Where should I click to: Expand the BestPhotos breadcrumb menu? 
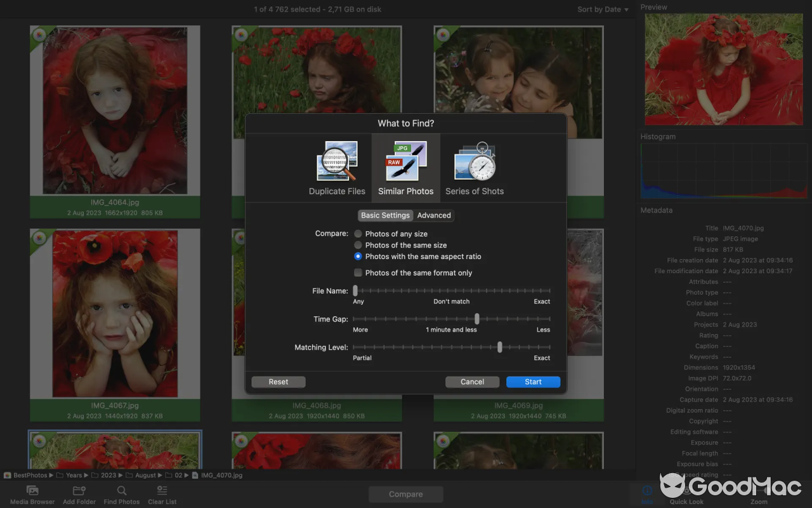29,475
